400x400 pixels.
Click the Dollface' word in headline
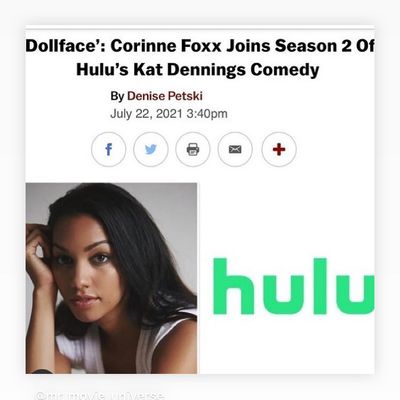click(65, 46)
